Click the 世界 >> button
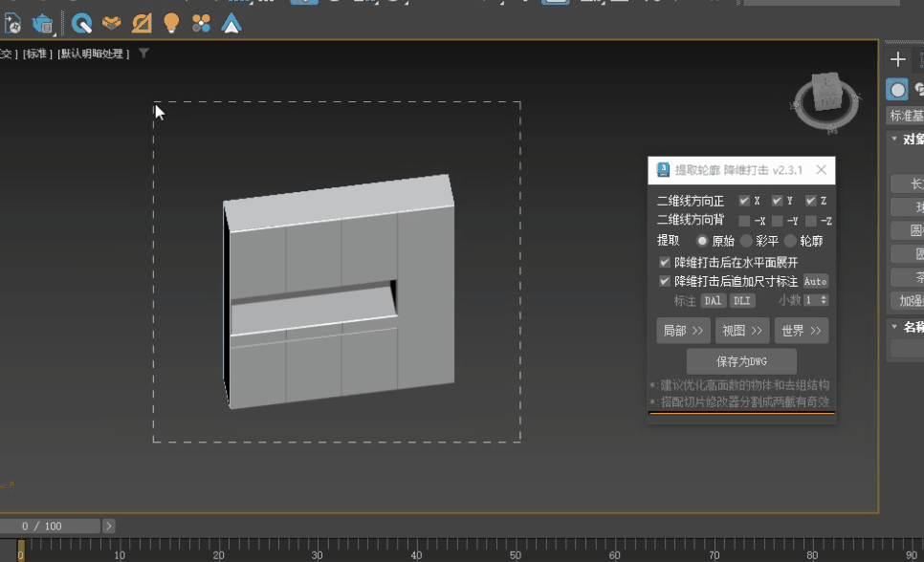This screenshot has width=924, height=562. (x=802, y=331)
